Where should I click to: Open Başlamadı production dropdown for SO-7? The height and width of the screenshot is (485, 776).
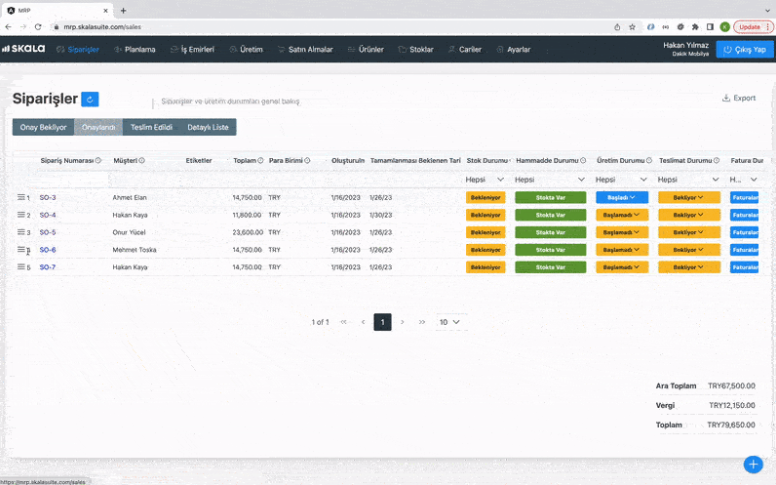(622, 267)
